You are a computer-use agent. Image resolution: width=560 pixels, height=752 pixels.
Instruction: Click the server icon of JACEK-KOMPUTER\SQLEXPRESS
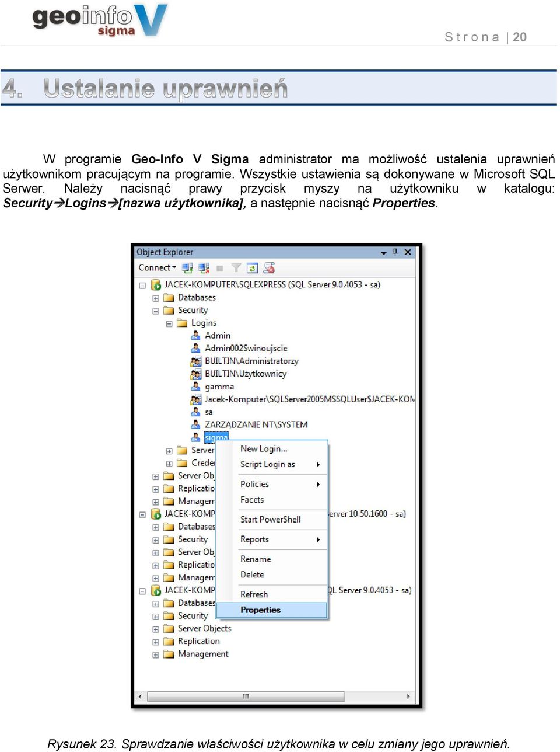coord(156,285)
